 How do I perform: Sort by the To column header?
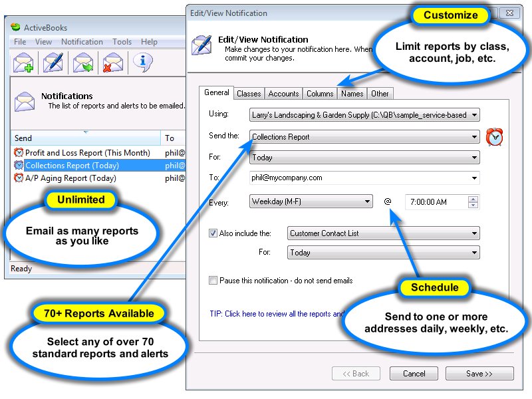pyautogui.click(x=174, y=138)
